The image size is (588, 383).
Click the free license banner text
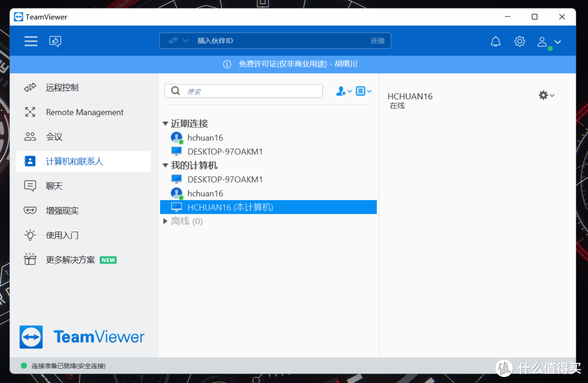point(298,64)
